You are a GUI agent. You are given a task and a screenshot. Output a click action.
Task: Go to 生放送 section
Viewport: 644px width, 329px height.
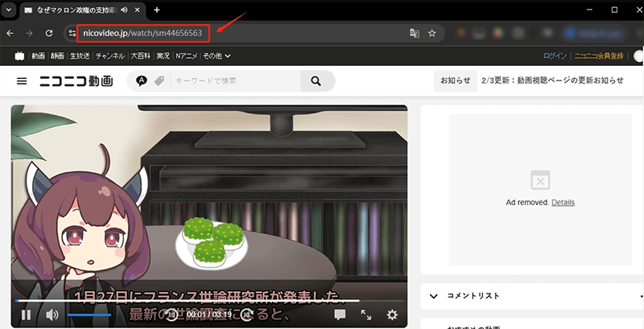[x=80, y=56]
